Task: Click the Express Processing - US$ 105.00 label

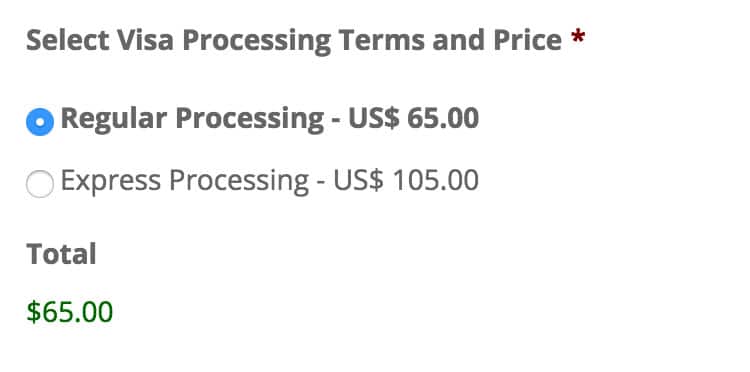Action: (270, 180)
